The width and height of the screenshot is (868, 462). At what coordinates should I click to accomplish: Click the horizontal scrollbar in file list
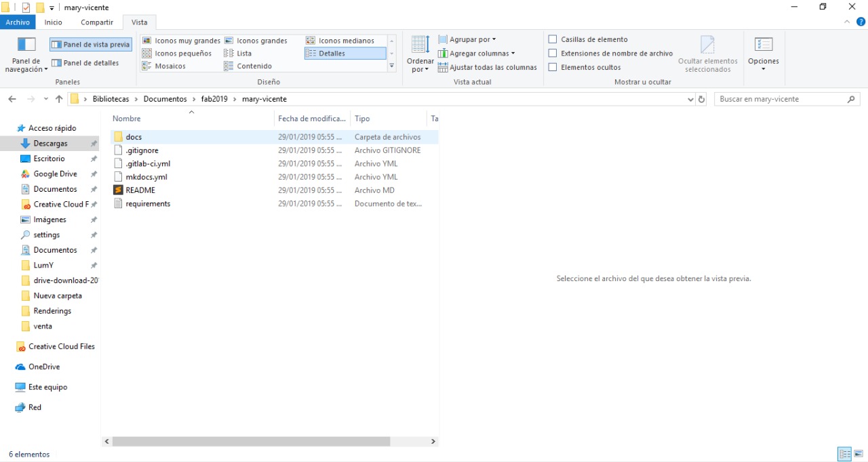[252, 441]
